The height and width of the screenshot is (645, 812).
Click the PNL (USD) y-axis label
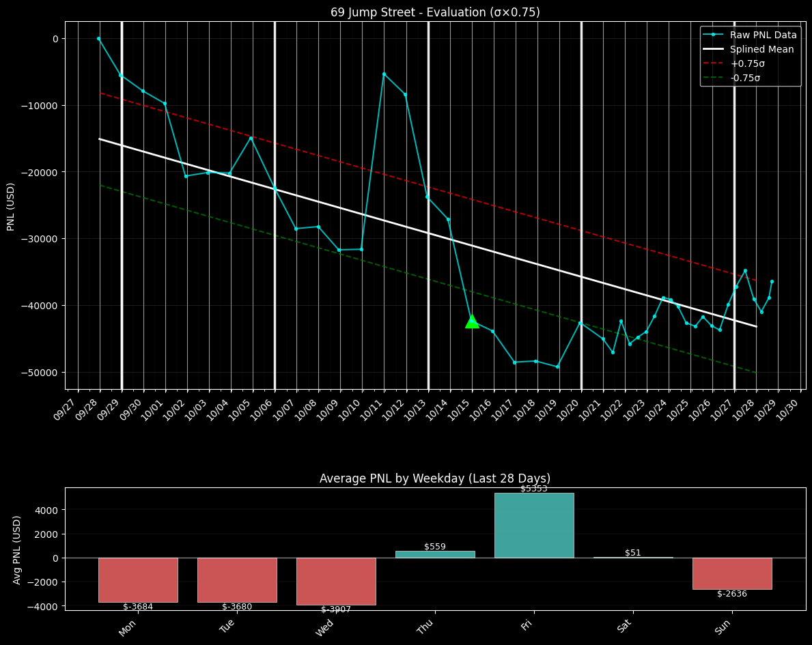click(x=11, y=206)
